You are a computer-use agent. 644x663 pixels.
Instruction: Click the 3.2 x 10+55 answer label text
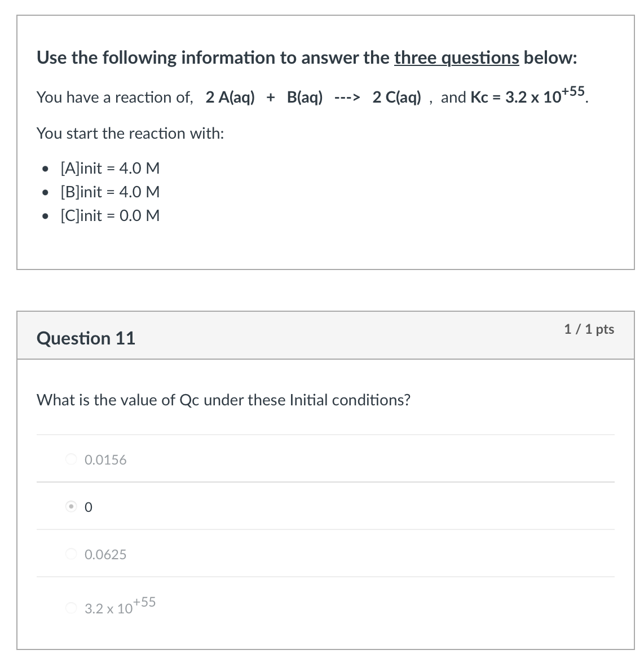pos(119,605)
